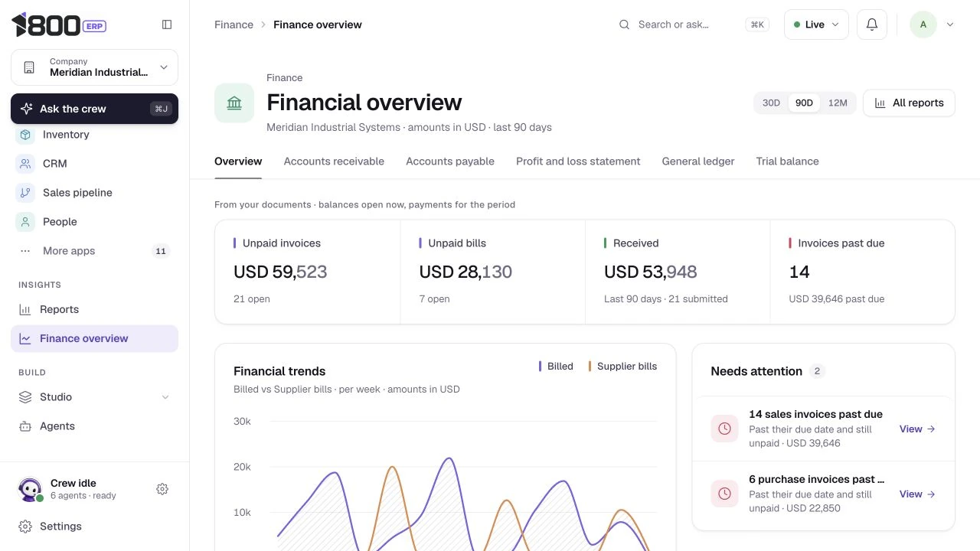This screenshot has width=980, height=551.
Task: Open the General ledger tab
Action: [x=698, y=161]
